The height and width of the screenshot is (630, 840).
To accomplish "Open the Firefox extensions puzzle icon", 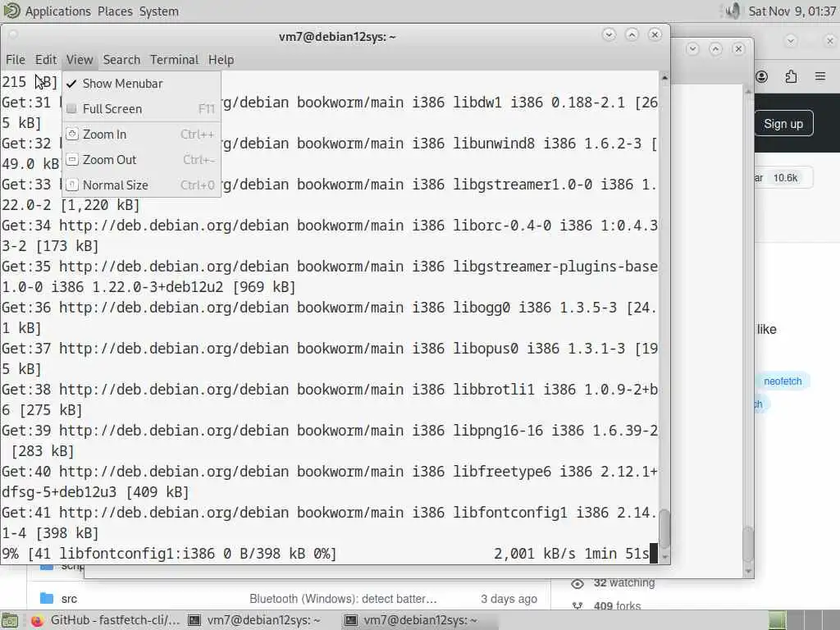I will click(x=792, y=76).
